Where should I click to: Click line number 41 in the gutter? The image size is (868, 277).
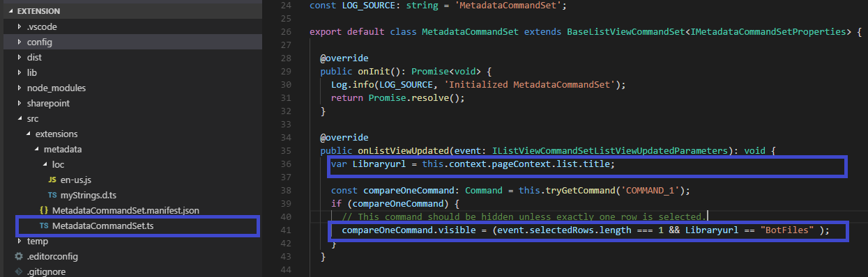pos(285,230)
